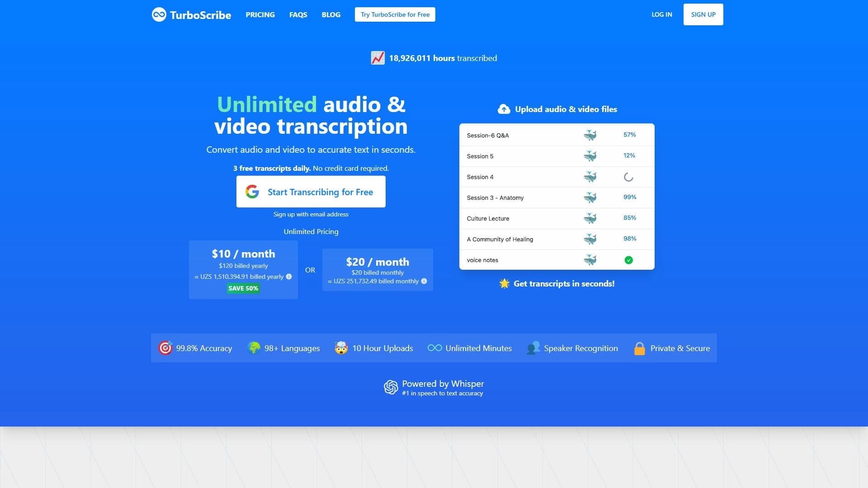Click the 12% progress value for Session 5

(x=629, y=155)
